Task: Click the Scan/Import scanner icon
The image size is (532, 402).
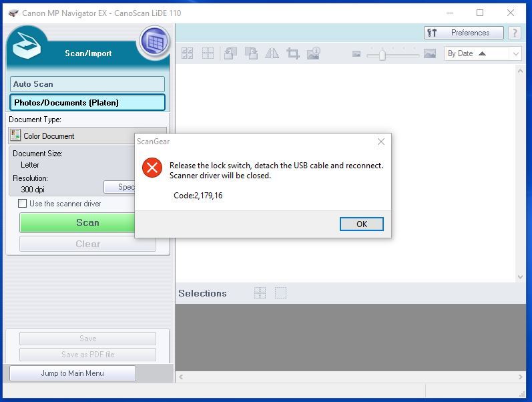Action: click(26, 46)
